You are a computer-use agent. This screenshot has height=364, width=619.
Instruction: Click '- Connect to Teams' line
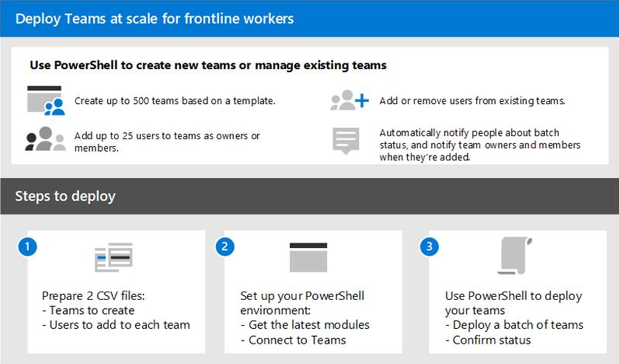point(293,340)
